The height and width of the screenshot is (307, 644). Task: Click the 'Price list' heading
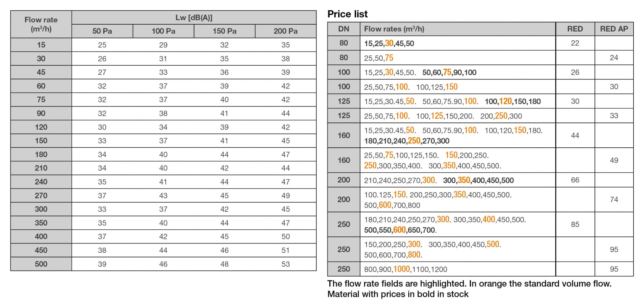point(347,14)
